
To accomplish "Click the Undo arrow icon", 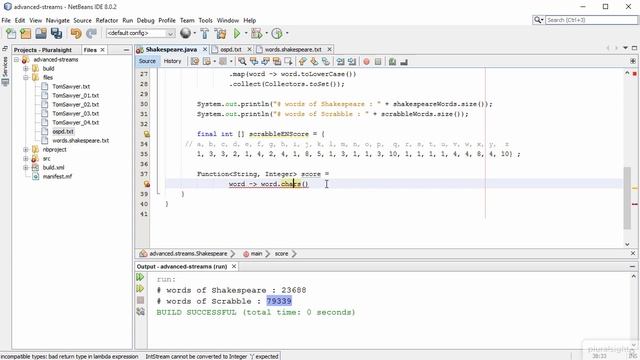I will 76,33.
